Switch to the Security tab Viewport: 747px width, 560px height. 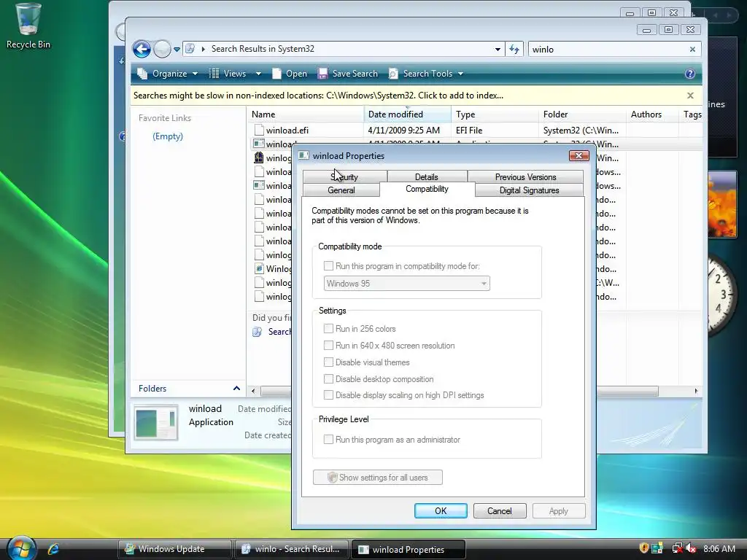pyautogui.click(x=344, y=176)
